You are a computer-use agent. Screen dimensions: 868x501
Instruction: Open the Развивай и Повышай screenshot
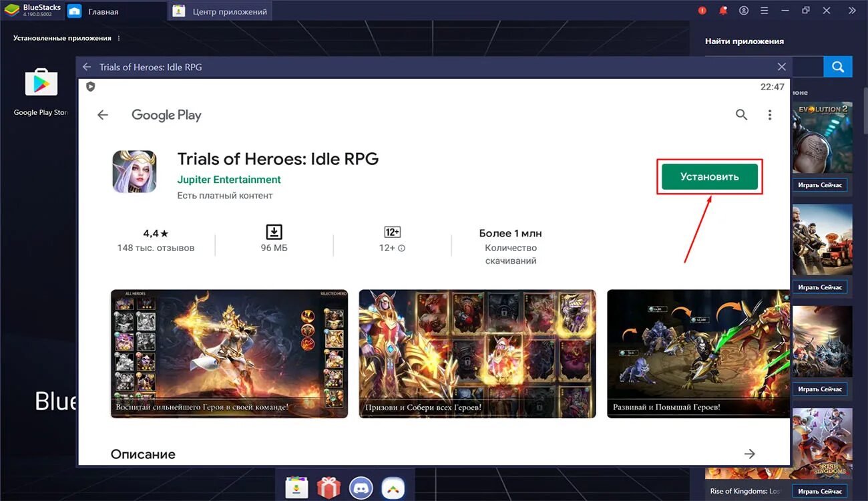[x=698, y=353]
